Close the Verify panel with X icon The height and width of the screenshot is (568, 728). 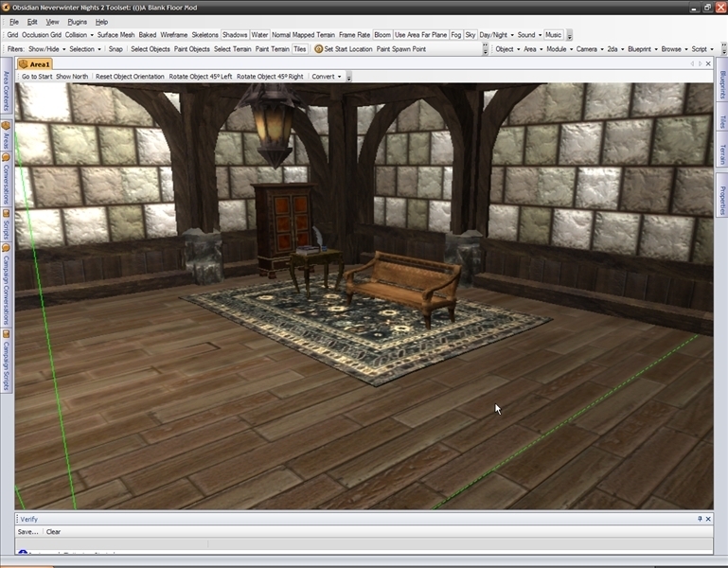(710, 519)
